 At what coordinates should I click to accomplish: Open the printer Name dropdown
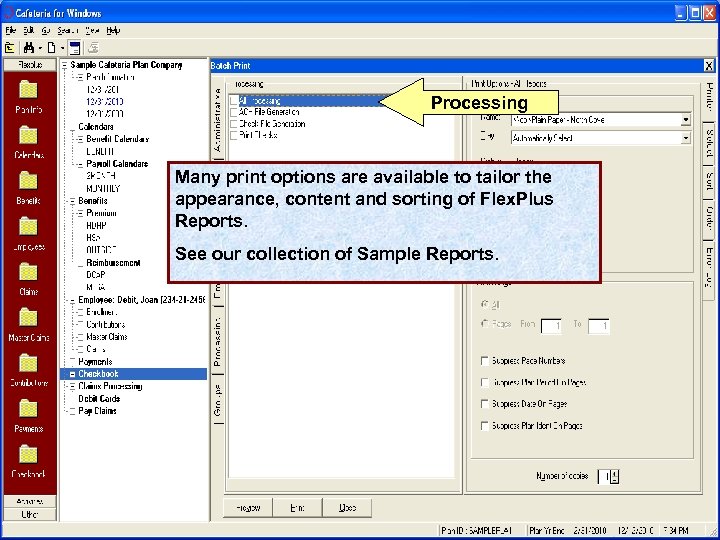coord(686,120)
